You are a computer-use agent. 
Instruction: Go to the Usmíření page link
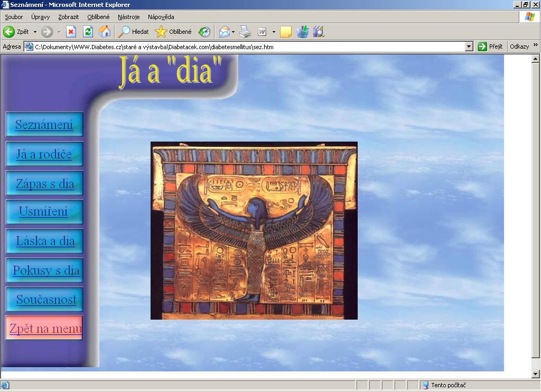(43, 211)
